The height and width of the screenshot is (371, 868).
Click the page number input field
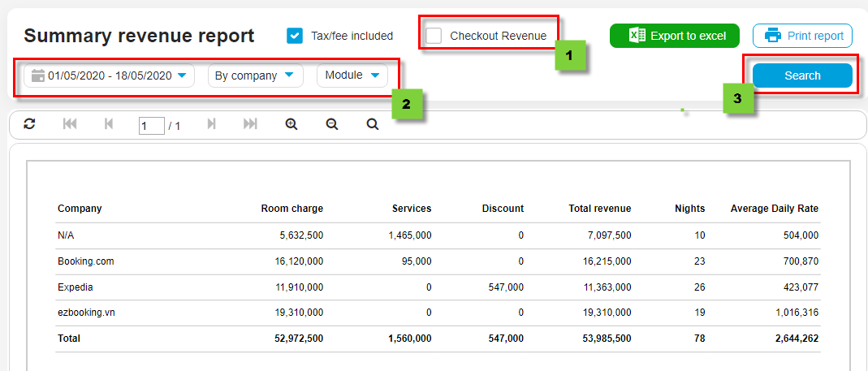[151, 126]
